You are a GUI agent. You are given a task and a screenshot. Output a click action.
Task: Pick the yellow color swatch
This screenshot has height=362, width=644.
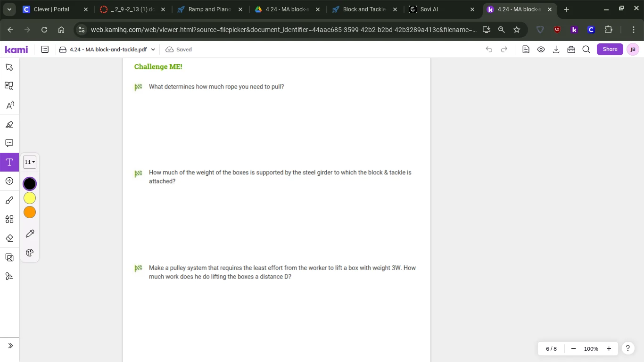30,198
